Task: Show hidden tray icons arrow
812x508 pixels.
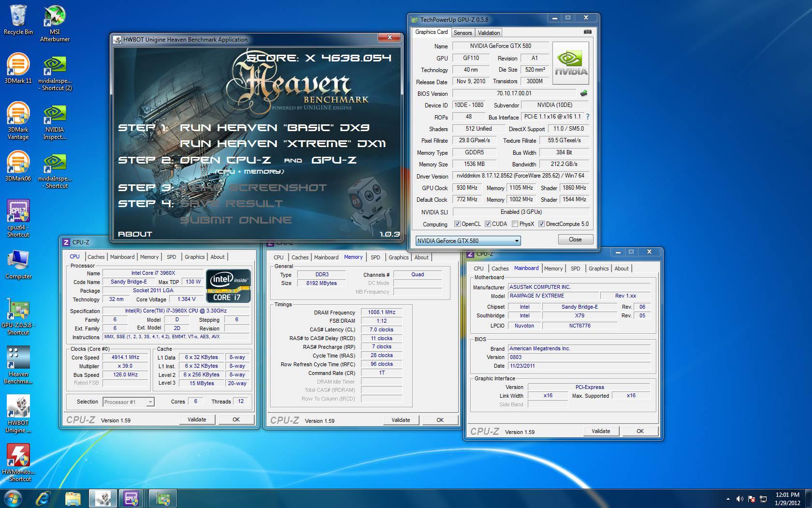Action: coord(728,499)
